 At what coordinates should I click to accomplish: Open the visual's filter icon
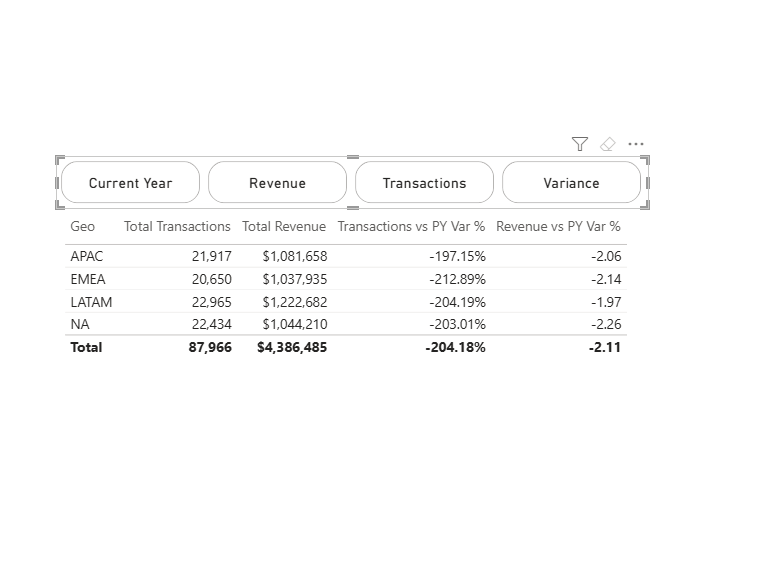pyautogui.click(x=580, y=144)
